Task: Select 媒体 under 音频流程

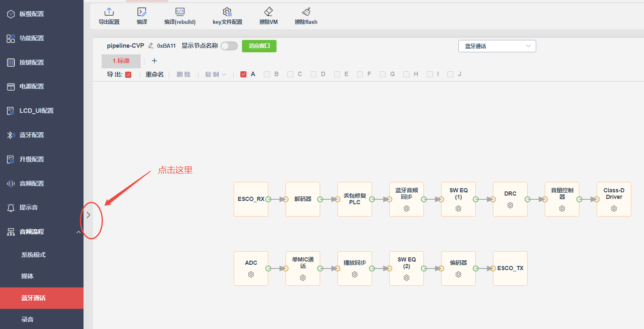Action: pos(42,276)
